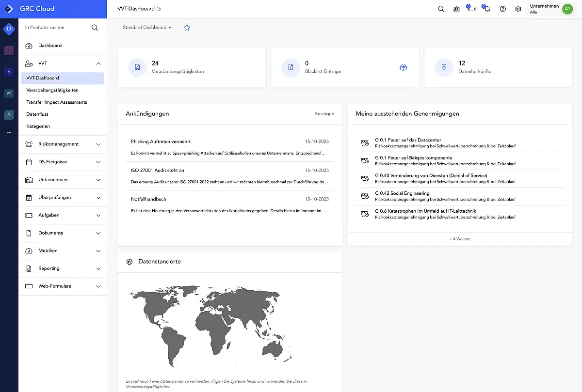Mark dashboard as favorite with star icon

click(187, 28)
